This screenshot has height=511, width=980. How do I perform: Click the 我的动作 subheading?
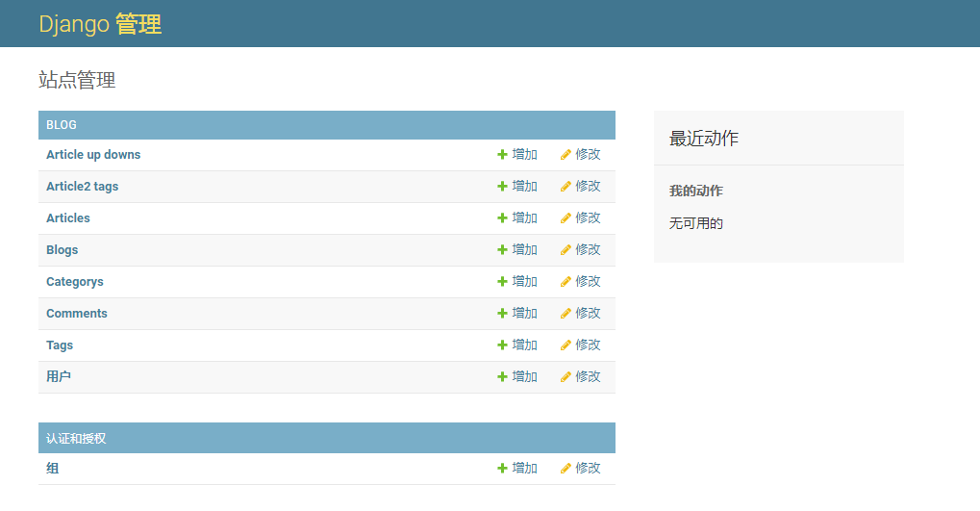coord(695,191)
